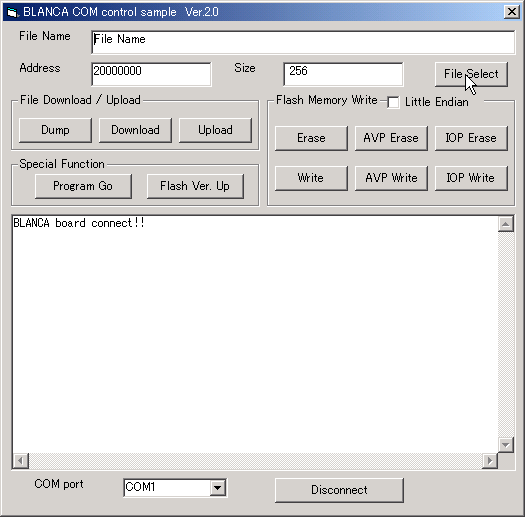Click the title bar application icon
Viewport: 525px width, 517px height.
12,12
